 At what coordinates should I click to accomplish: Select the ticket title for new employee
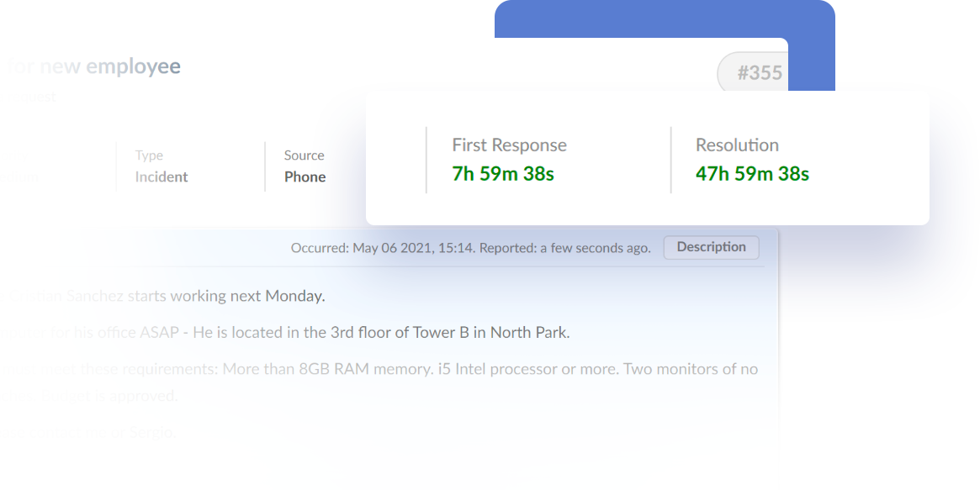tap(93, 66)
